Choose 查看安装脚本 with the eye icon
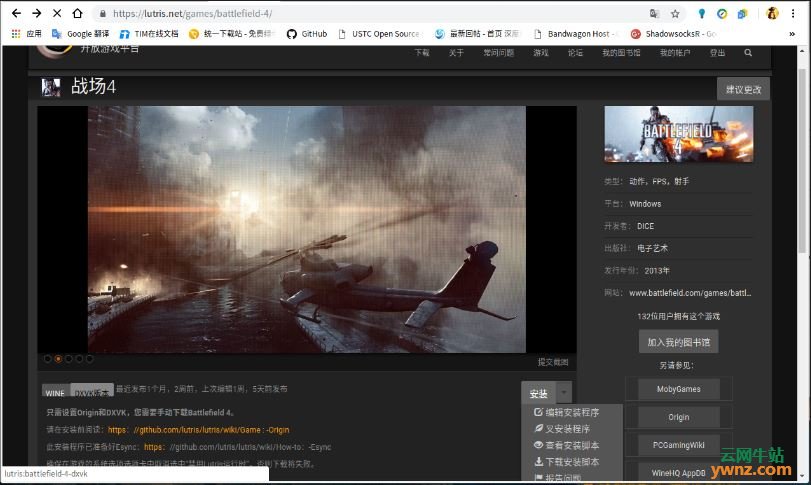Screen dimensions: 811x485 point(566,445)
